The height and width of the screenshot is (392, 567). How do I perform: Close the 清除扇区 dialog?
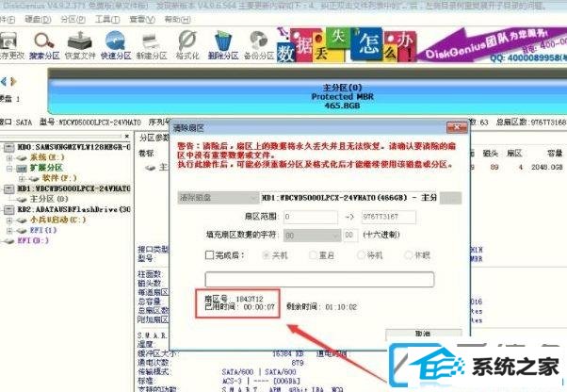point(457,127)
